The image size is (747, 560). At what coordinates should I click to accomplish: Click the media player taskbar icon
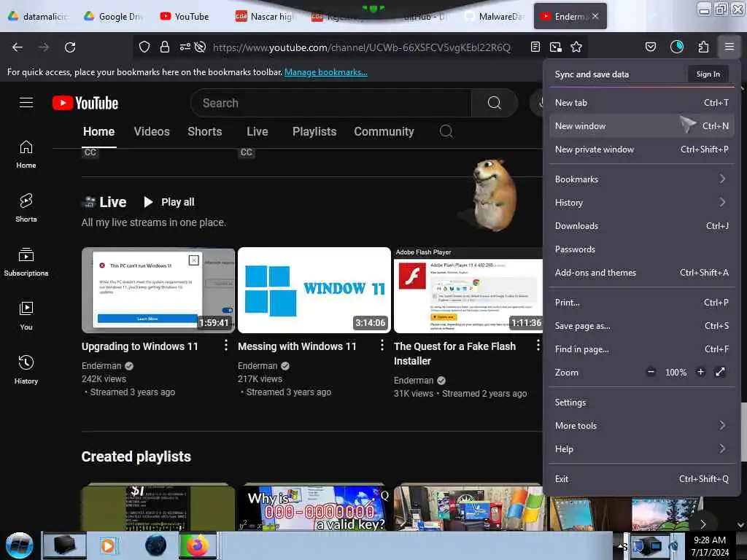click(108, 545)
